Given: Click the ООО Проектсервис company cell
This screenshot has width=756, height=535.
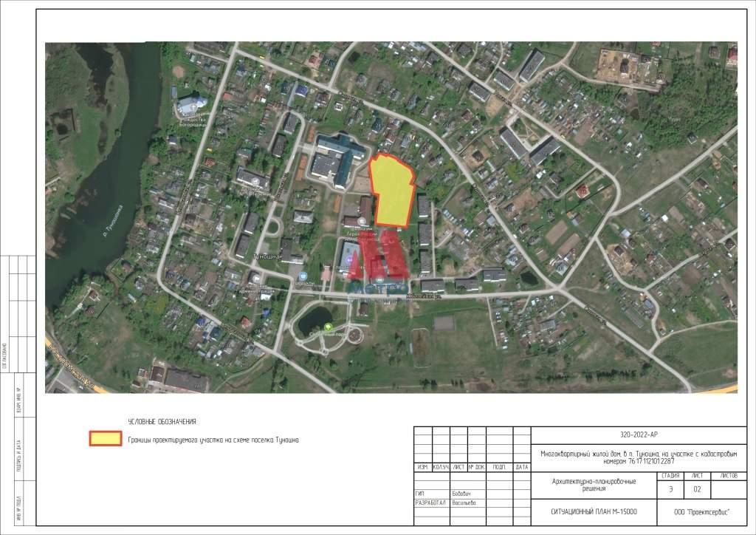Looking at the screenshot, I should (x=701, y=511).
